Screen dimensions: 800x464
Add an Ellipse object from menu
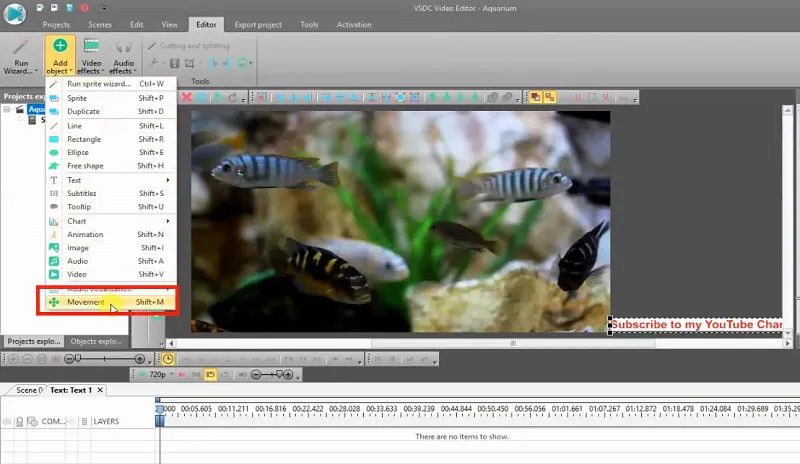point(111,152)
